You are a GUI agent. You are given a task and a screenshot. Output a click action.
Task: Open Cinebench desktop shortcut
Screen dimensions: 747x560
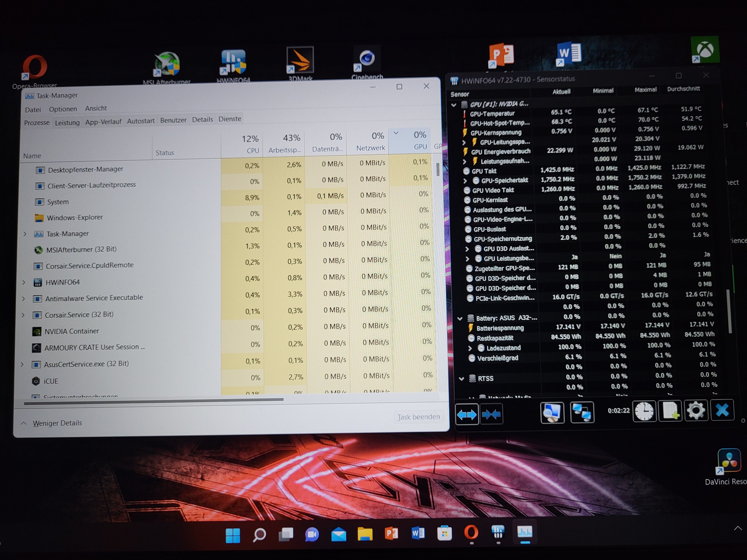pos(367,63)
